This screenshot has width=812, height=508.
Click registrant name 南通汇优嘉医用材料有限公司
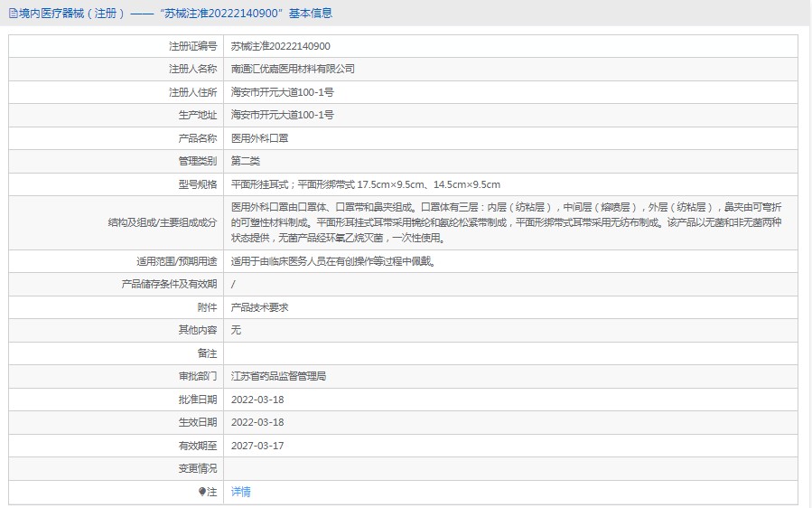(293, 69)
